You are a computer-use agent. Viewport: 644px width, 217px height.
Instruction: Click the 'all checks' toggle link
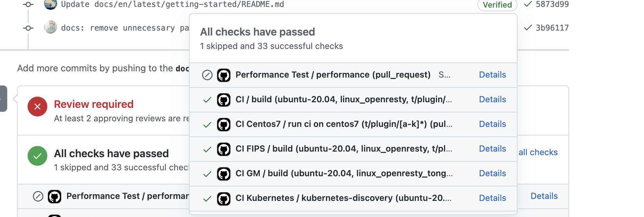pos(538,152)
